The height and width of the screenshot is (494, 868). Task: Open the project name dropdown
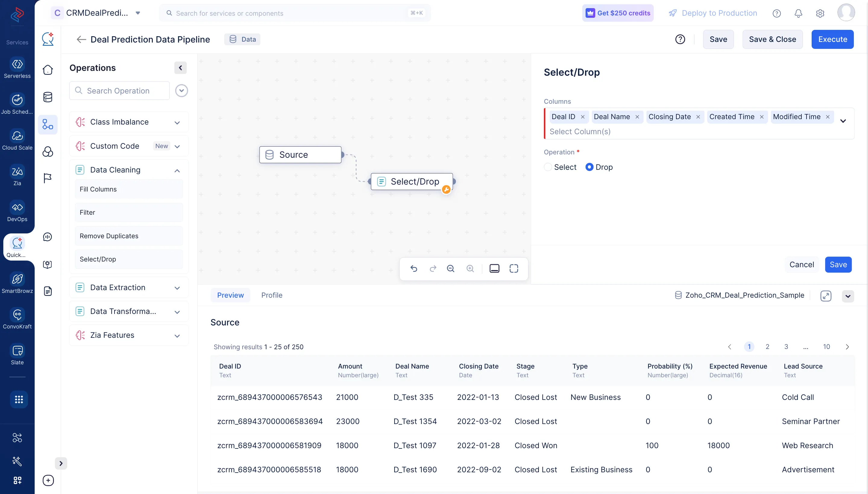click(138, 13)
